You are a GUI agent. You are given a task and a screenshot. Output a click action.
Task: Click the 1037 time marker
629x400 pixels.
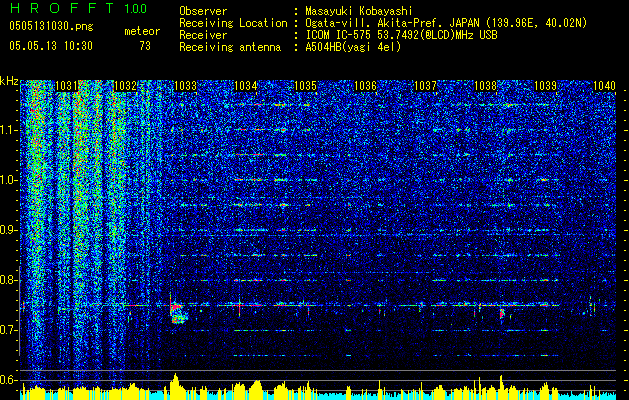(425, 85)
